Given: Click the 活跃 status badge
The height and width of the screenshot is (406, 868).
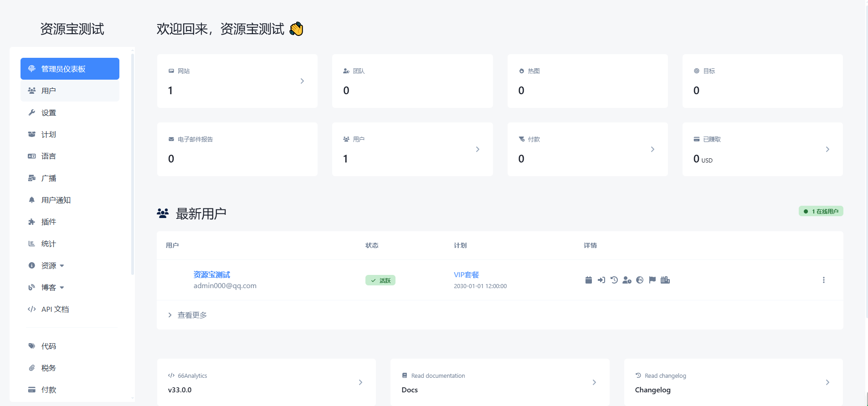Looking at the screenshot, I should (x=380, y=280).
